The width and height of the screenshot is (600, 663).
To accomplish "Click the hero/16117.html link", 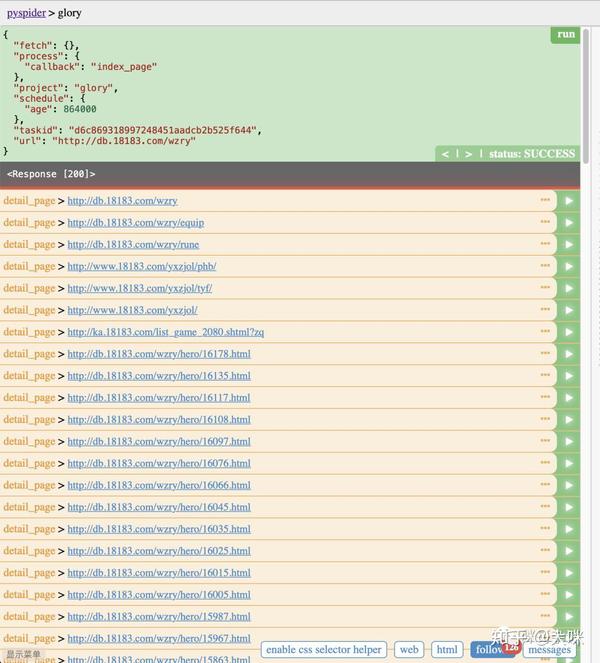I will click(x=159, y=398).
